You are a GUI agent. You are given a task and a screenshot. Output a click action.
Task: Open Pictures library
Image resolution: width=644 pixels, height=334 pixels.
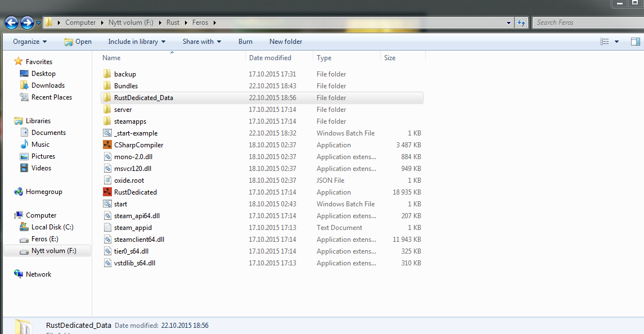click(x=43, y=156)
